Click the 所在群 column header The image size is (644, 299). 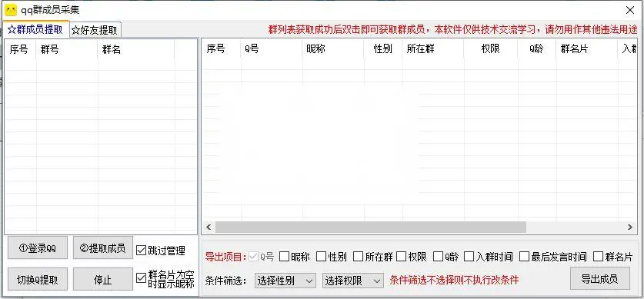tap(433, 49)
